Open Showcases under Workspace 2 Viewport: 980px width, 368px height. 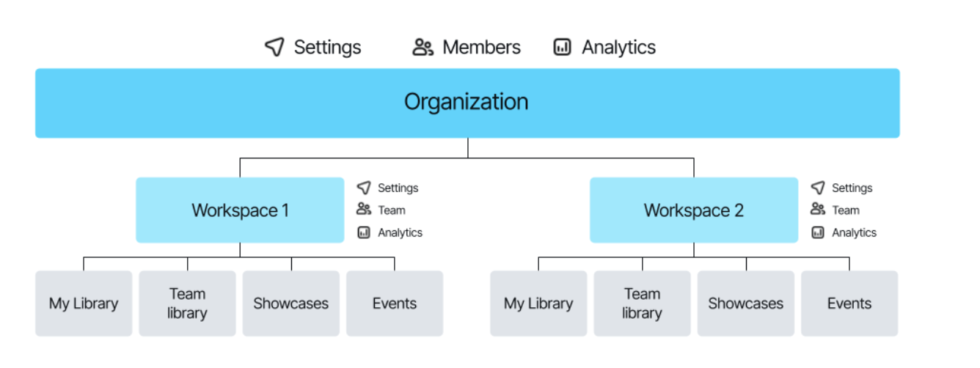click(x=745, y=303)
